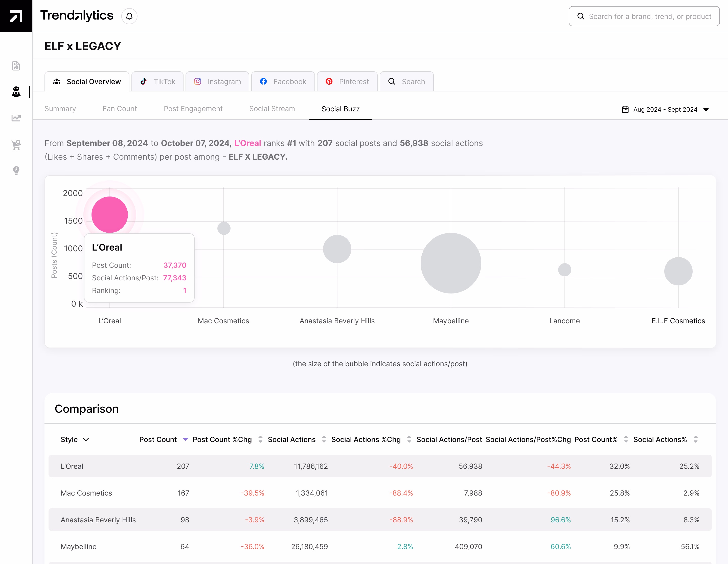
Task: Toggle sorting on Social Actions %Chg column
Action: pyautogui.click(x=409, y=439)
